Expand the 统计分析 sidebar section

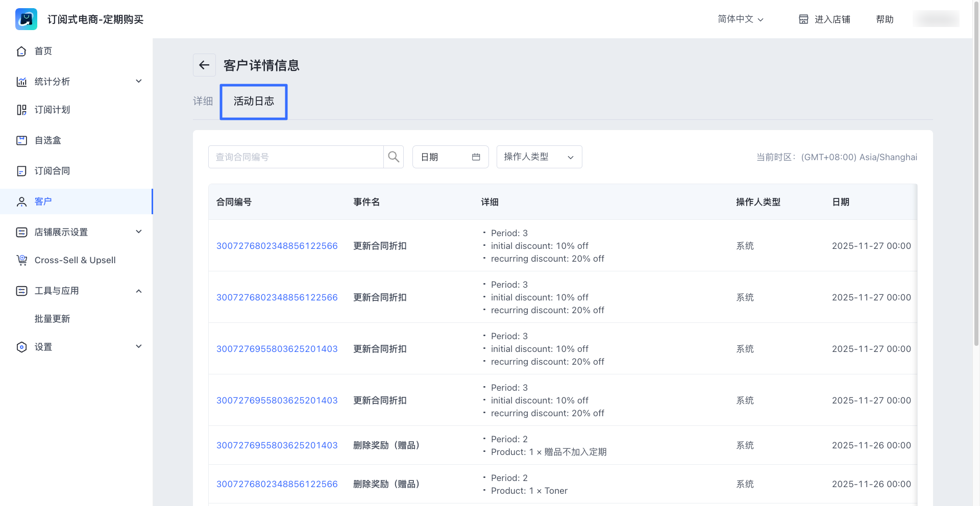[x=138, y=82]
